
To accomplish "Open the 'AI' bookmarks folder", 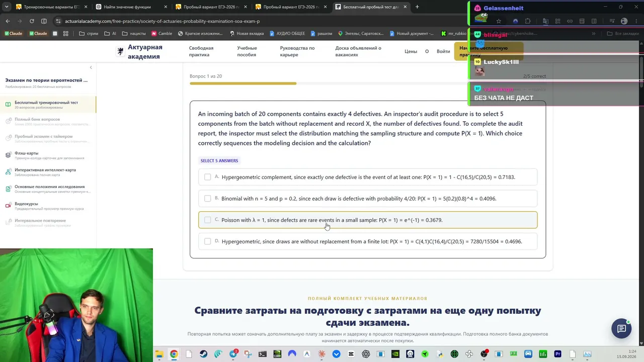I will [x=110, y=34].
